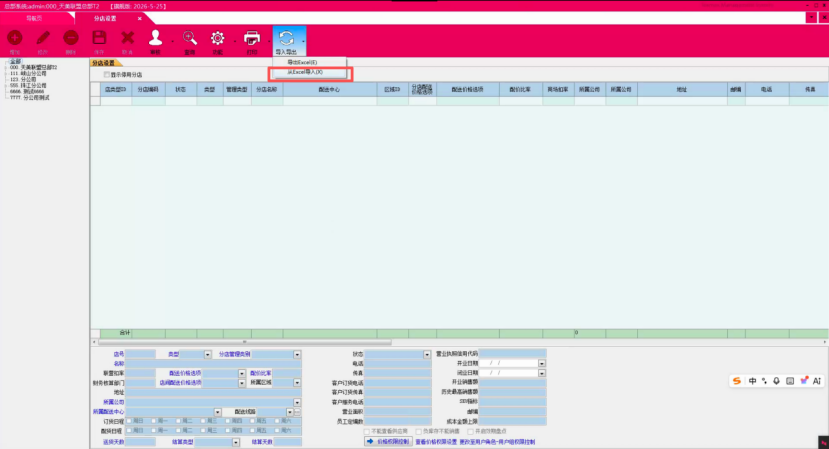Click 更改至用户角色-用户组权限控制 link
The image size is (829, 449).
497,442
